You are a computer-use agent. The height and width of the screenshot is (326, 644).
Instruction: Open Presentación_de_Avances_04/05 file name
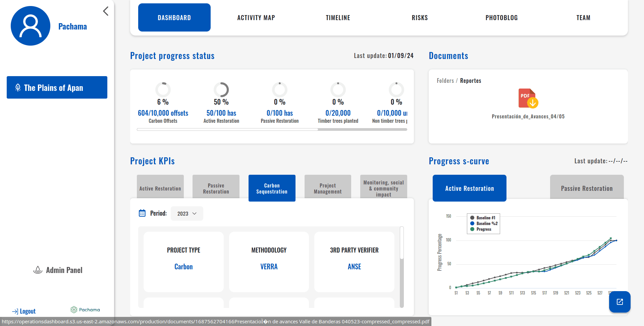pyautogui.click(x=528, y=116)
